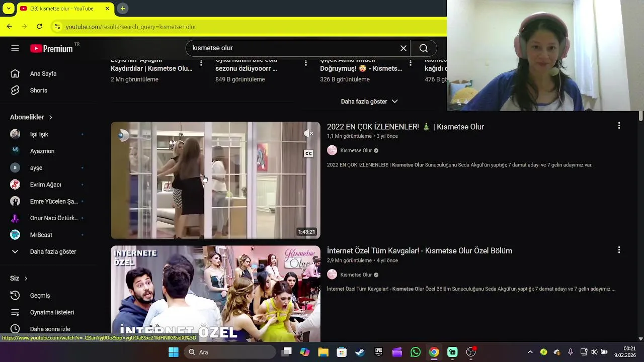Unmute the video preview sound
644x362 pixels.
(x=308, y=133)
